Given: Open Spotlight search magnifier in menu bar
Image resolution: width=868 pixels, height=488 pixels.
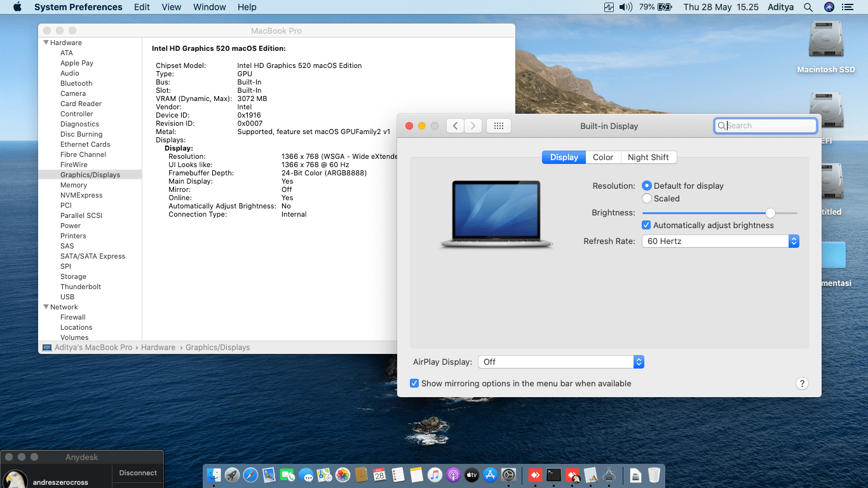Looking at the screenshot, I should pyautogui.click(x=808, y=7).
